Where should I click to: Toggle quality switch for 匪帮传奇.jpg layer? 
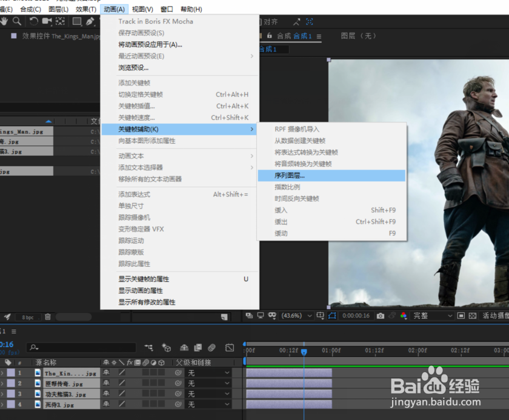point(122,383)
